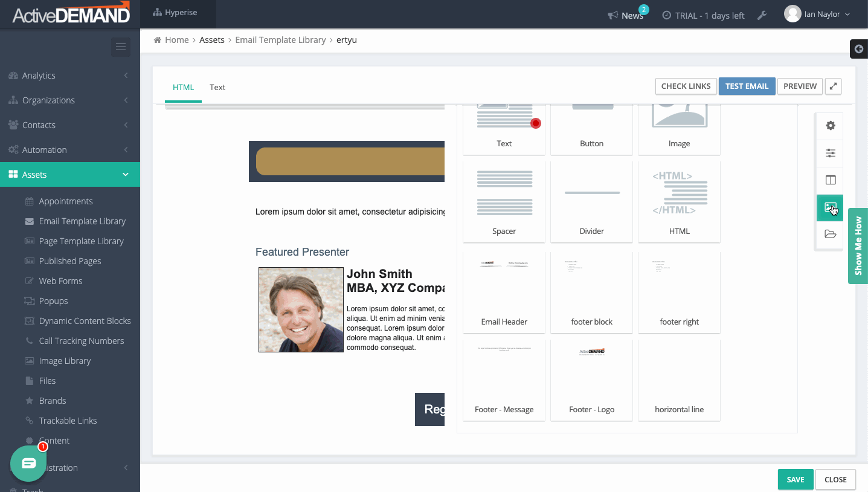
Task: Select the Image content block
Action: click(680, 128)
